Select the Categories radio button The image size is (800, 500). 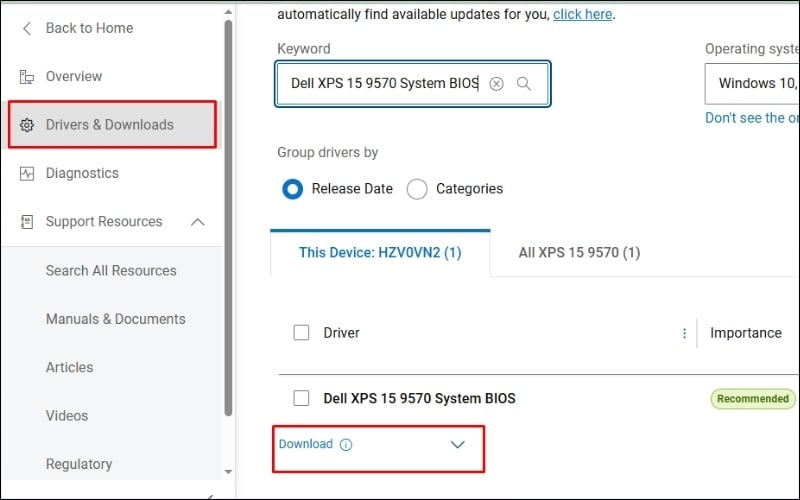[417, 189]
